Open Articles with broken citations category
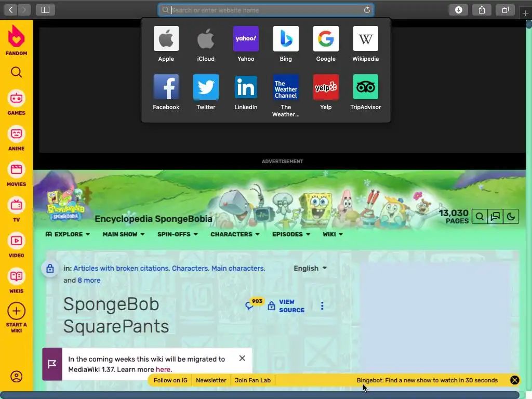532x399 pixels. pyautogui.click(x=121, y=268)
